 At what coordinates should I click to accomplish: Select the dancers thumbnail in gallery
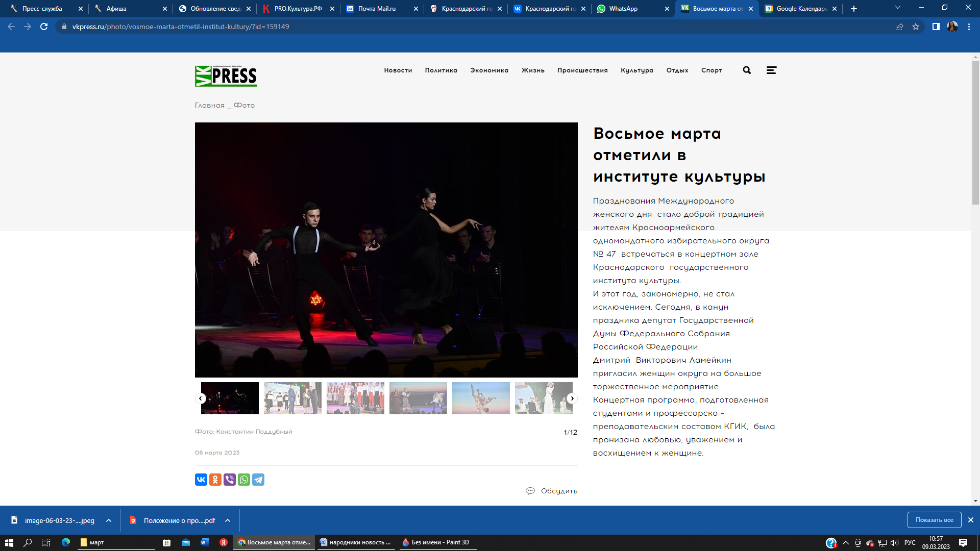230,398
